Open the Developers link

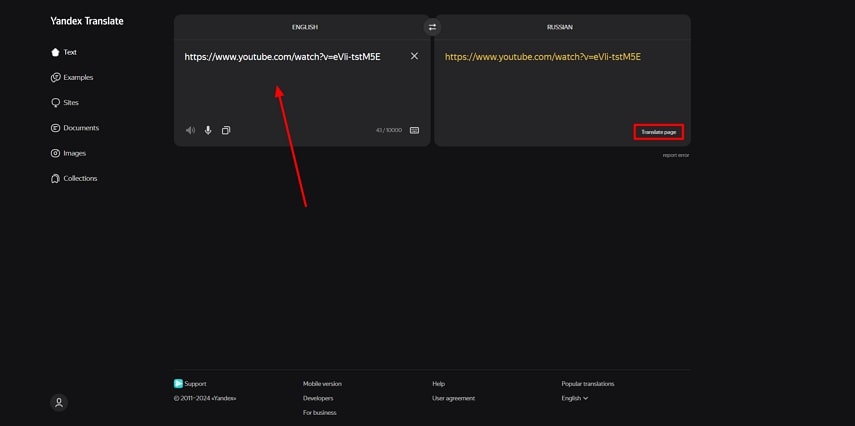318,398
